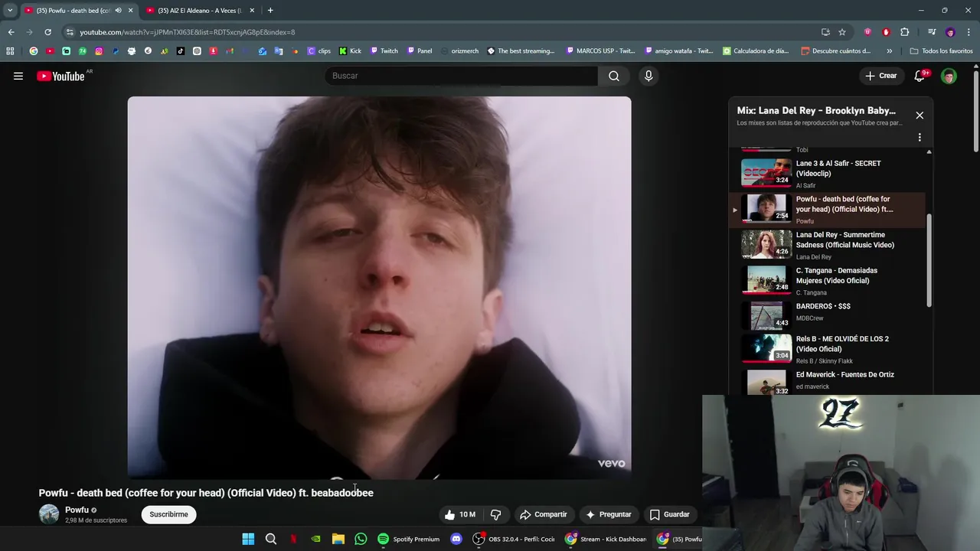Bookmark this page with star icon

(x=842, y=32)
